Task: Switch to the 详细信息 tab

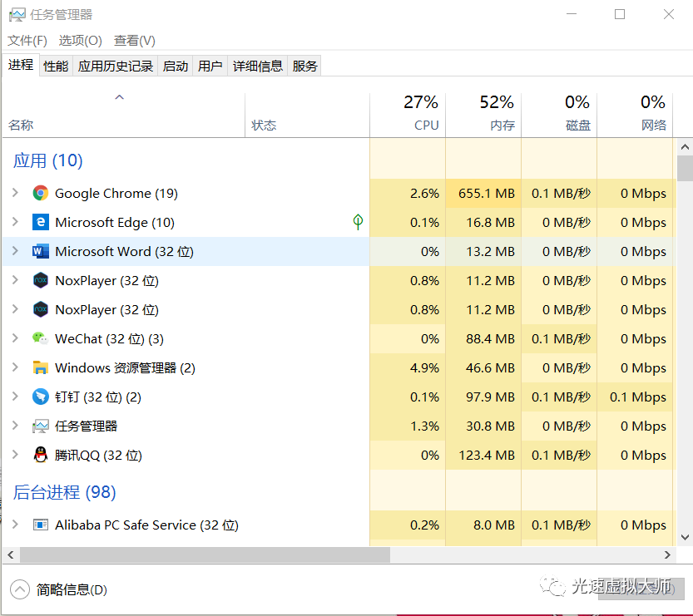Action: click(258, 67)
